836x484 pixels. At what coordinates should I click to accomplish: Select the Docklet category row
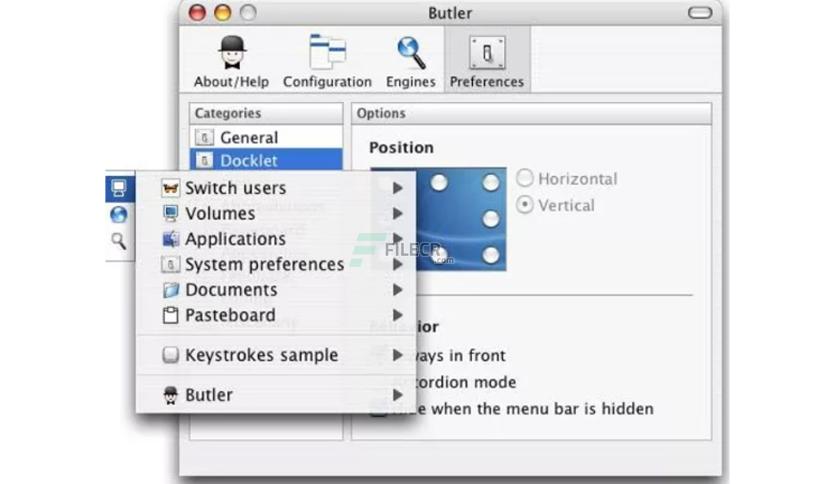(266, 160)
